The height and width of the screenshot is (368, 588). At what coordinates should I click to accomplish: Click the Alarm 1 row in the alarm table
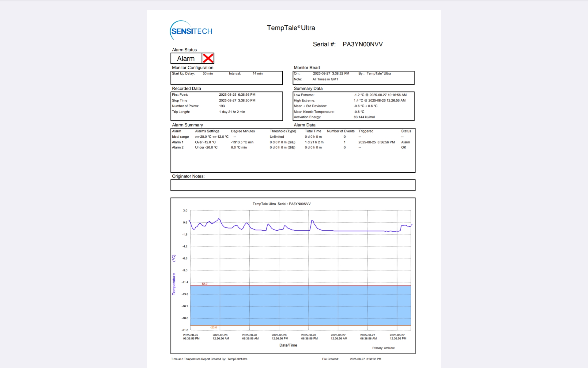178,142
